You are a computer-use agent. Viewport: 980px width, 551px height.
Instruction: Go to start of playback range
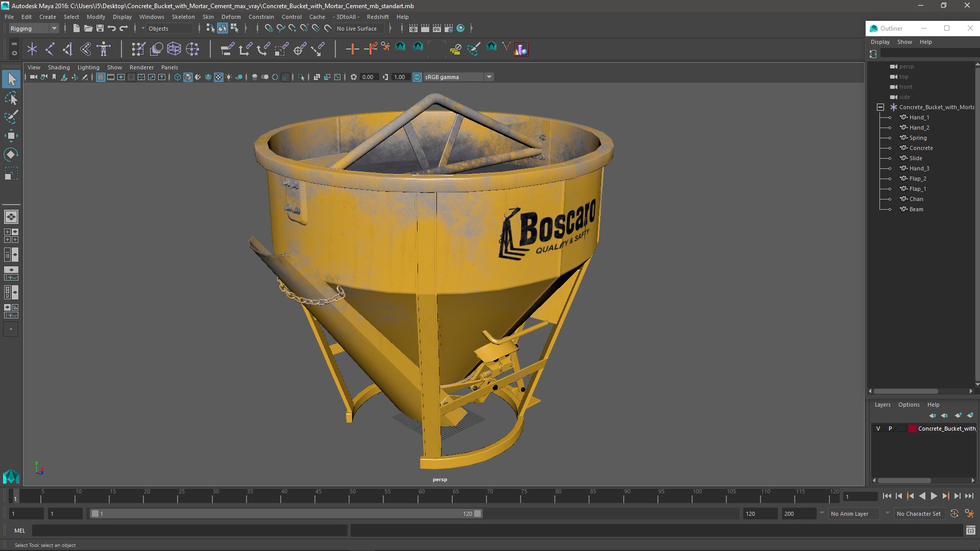[887, 496]
